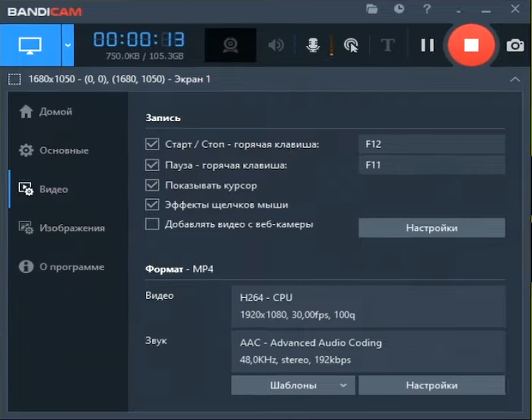532x420 pixels.
Task: Toggle Показывать курсор checkbox
Action: tap(152, 186)
